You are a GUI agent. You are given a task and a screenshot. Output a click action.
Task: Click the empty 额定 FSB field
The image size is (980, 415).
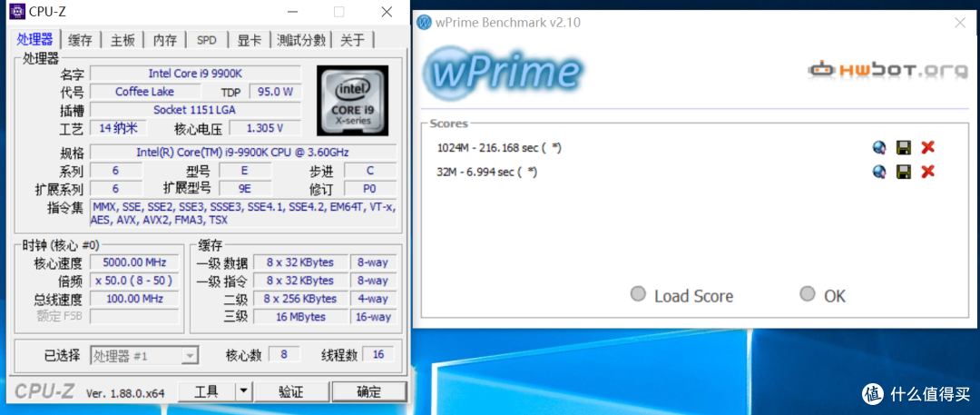click(134, 317)
